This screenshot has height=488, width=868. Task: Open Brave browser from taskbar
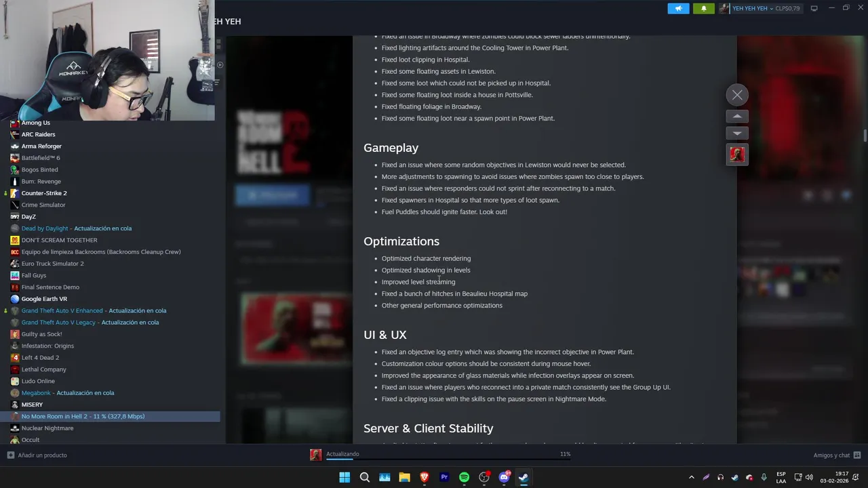(425, 477)
